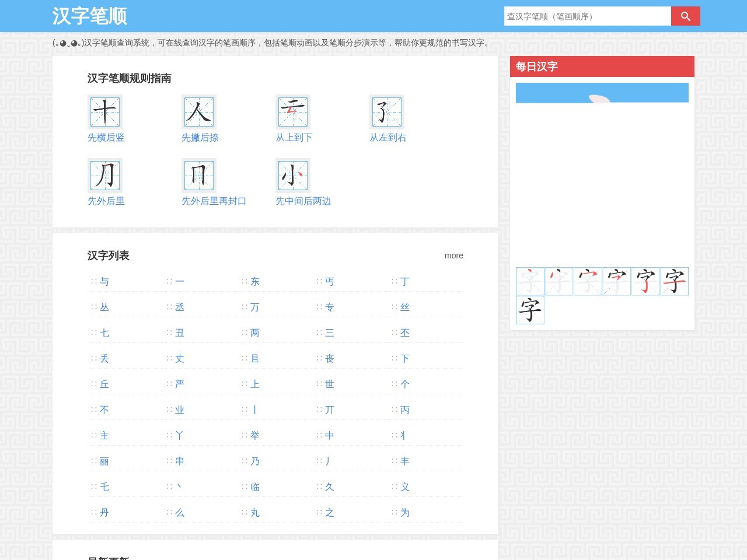747x560 pixels.
Task: Open the character 为 in the list
Action: tap(405, 513)
